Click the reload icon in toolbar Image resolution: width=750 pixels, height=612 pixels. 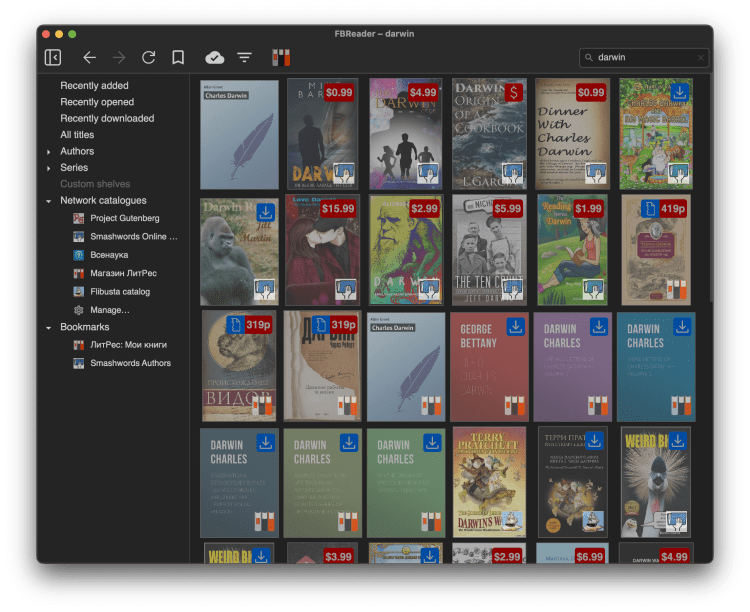[x=148, y=58]
